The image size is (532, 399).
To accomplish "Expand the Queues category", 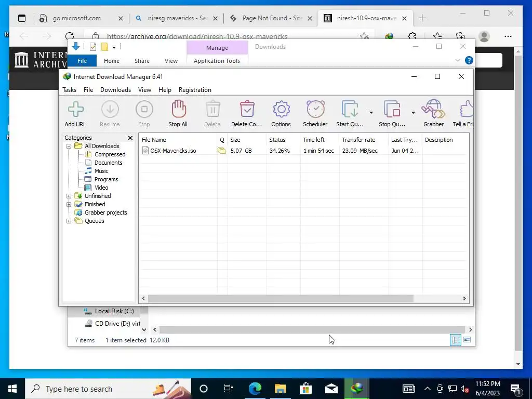I will (69, 221).
